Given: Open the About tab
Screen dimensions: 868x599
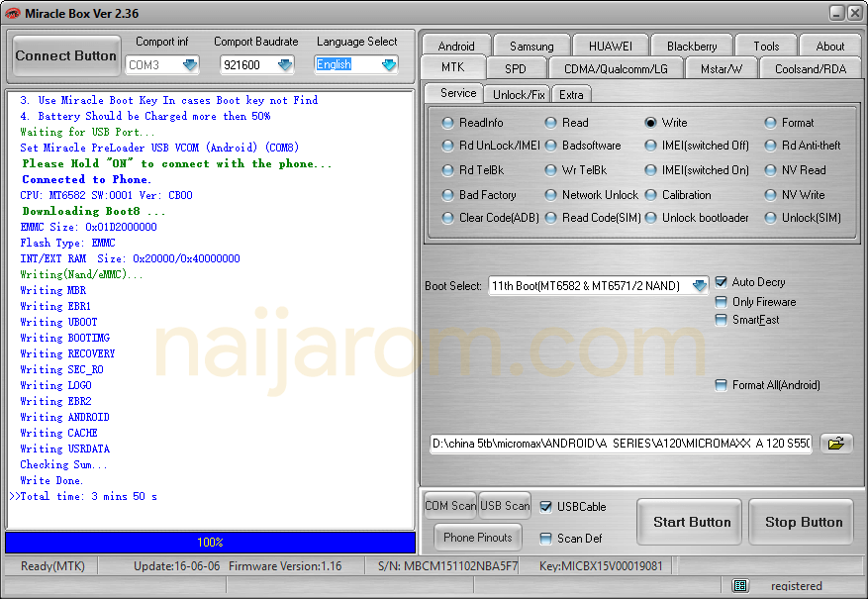Looking at the screenshot, I should tap(829, 46).
